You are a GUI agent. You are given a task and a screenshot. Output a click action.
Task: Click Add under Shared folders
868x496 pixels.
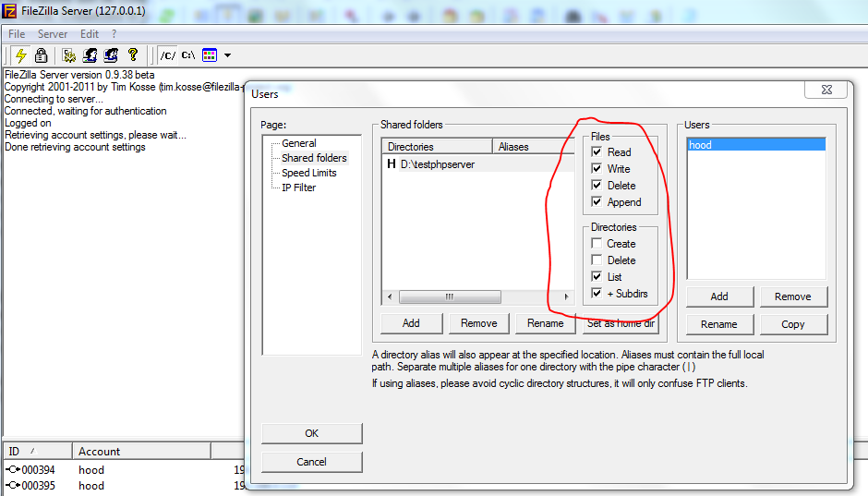point(411,323)
